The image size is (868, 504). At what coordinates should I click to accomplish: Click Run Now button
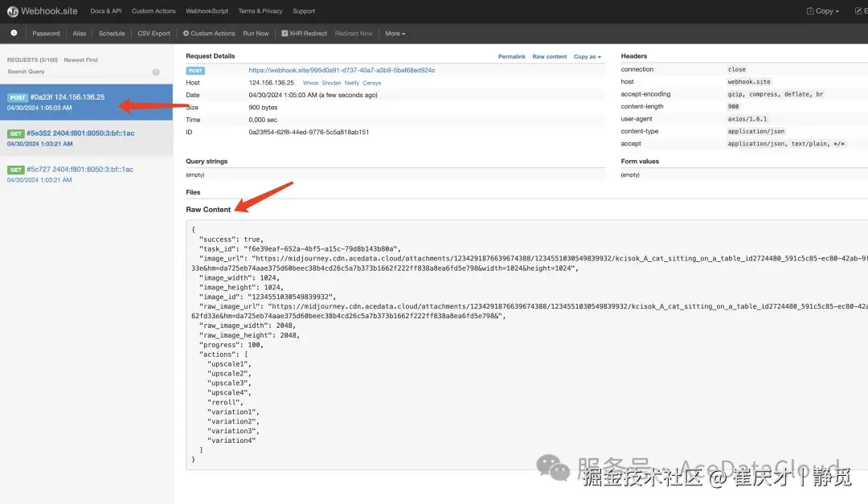(x=256, y=33)
